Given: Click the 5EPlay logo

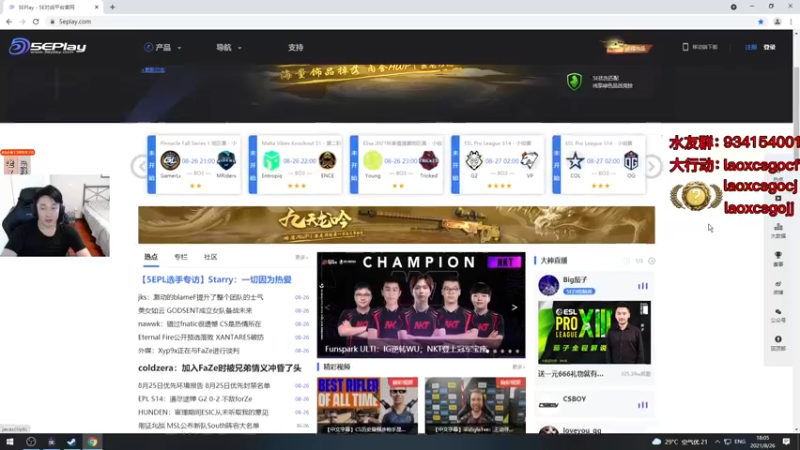Looking at the screenshot, I should coord(47,46).
